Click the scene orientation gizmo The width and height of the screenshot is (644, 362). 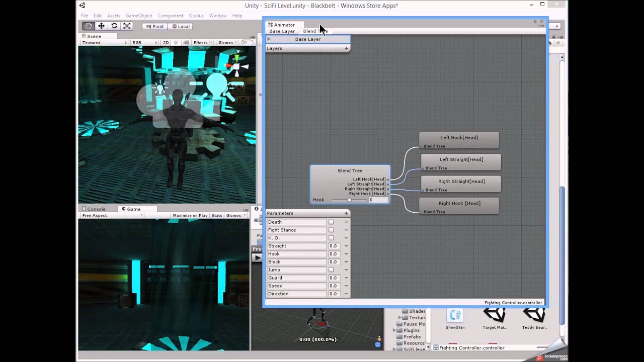pyautogui.click(x=236, y=66)
